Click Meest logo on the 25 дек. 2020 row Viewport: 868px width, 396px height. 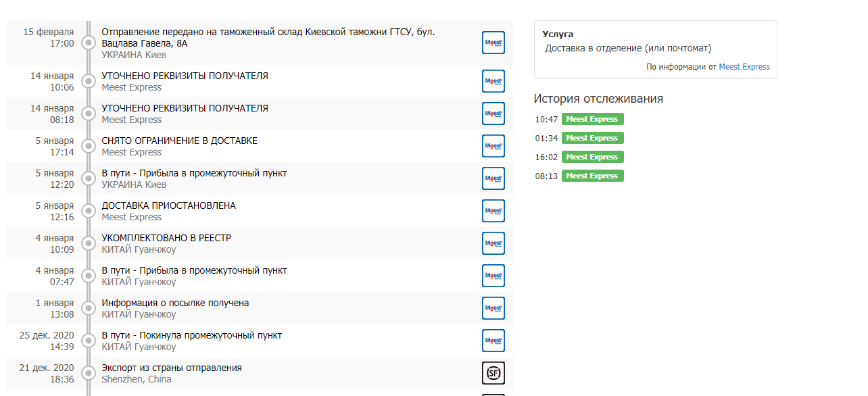click(493, 341)
